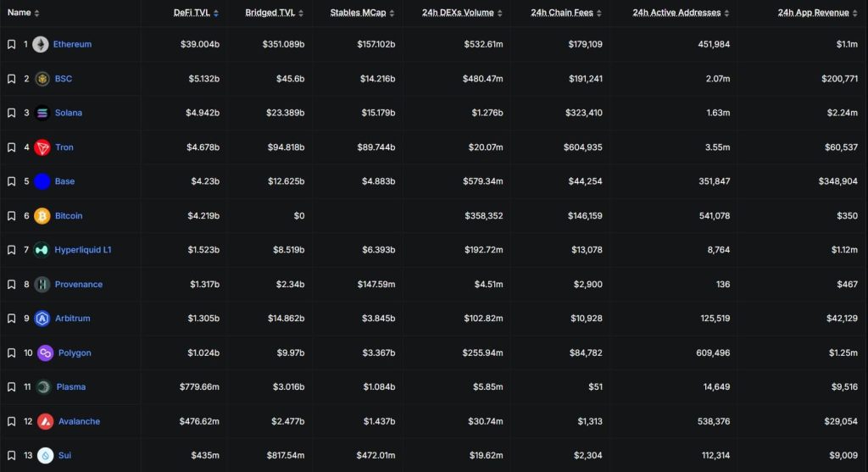868x472 pixels.
Task: Click the Solana logo icon
Action: click(x=42, y=113)
